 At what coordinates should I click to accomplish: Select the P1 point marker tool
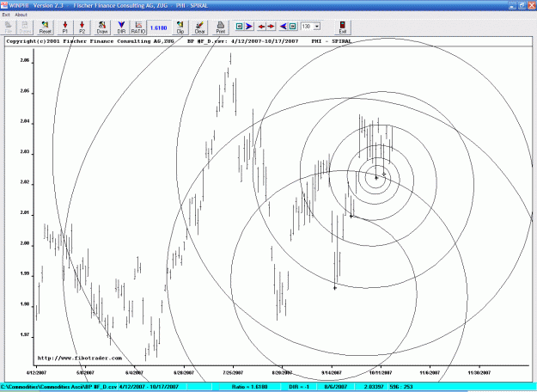click(x=64, y=28)
